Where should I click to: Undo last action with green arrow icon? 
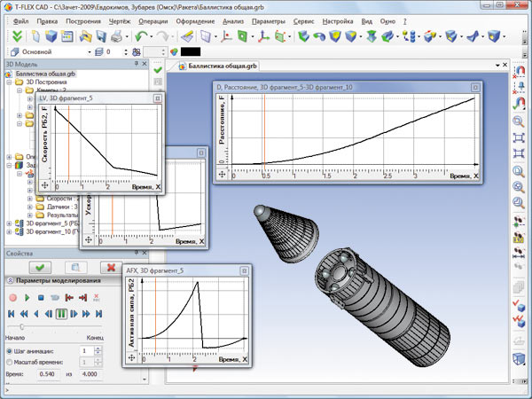141,36
